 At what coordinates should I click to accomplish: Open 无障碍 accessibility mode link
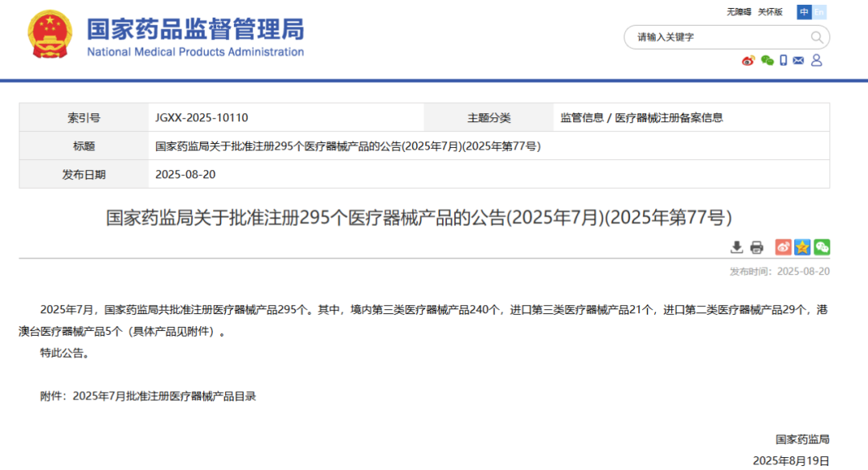coord(739,11)
